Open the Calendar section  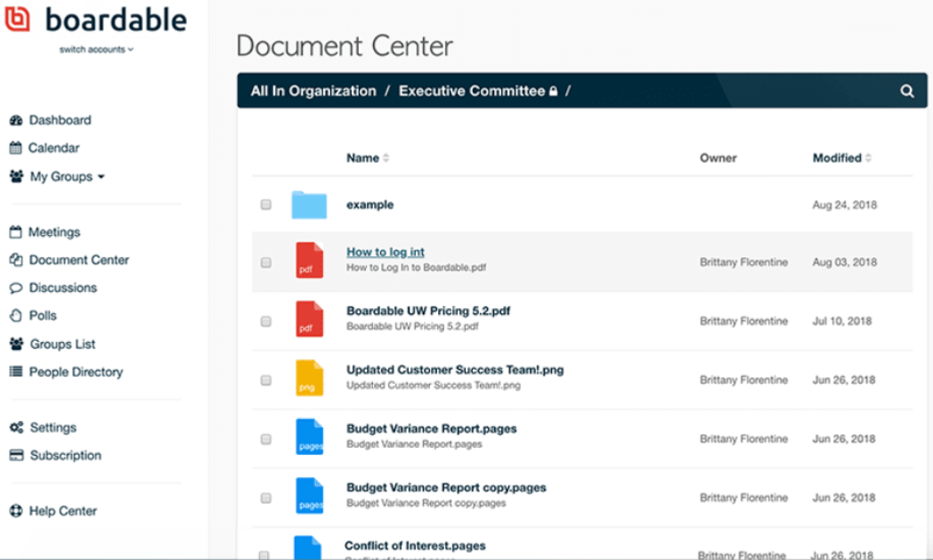[52, 148]
